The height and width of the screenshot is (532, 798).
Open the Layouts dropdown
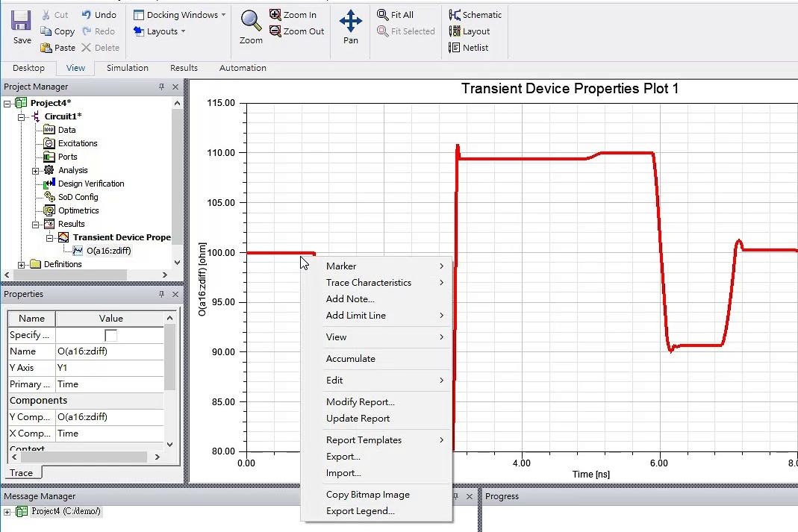159,31
